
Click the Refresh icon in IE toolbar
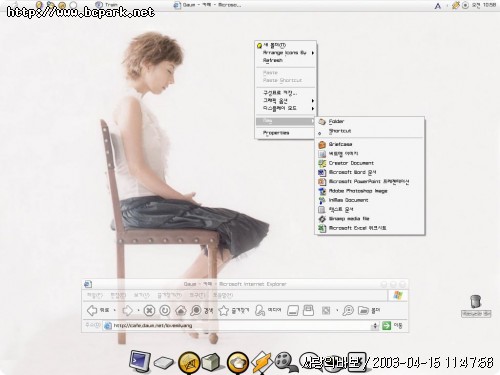(165, 310)
